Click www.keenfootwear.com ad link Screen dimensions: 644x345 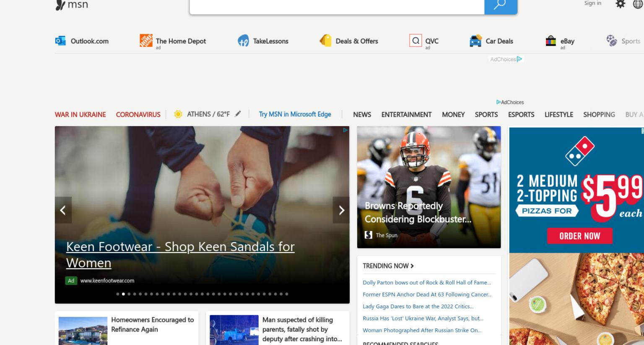pyautogui.click(x=107, y=281)
